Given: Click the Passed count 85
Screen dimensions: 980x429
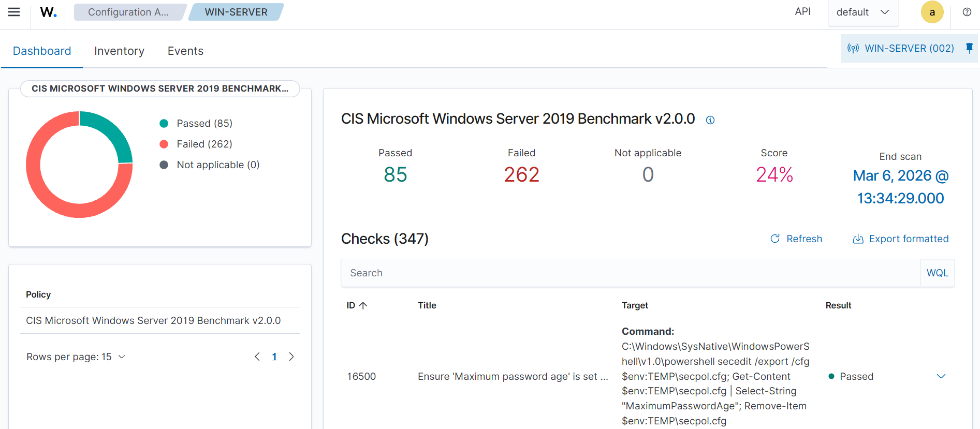Looking at the screenshot, I should tap(395, 175).
